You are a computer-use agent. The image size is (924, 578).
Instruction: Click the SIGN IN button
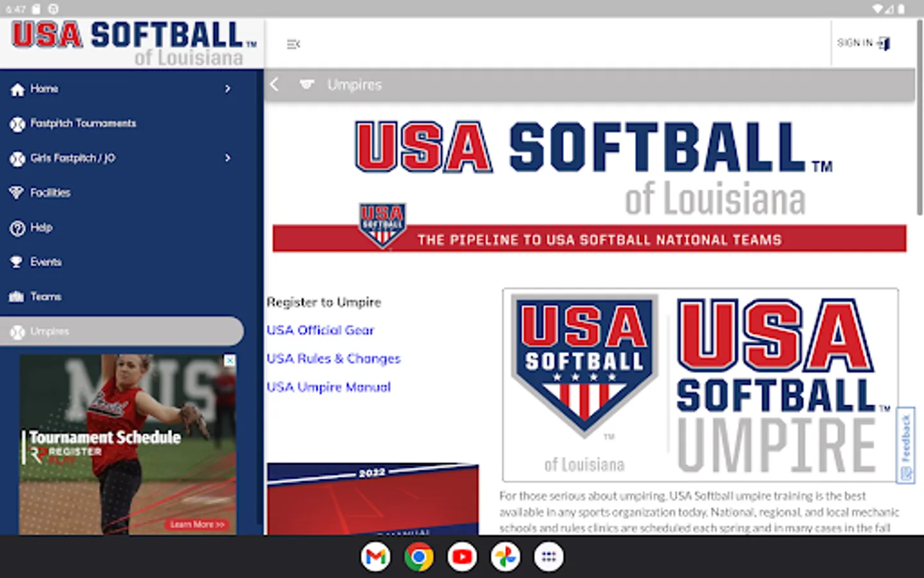864,43
